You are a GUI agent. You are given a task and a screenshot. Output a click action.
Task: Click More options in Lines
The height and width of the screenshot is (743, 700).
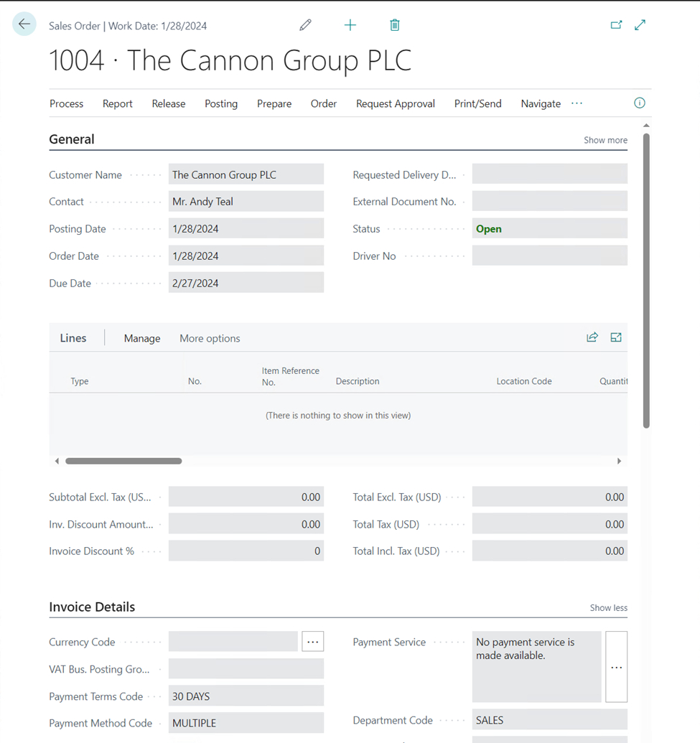point(210,338)
